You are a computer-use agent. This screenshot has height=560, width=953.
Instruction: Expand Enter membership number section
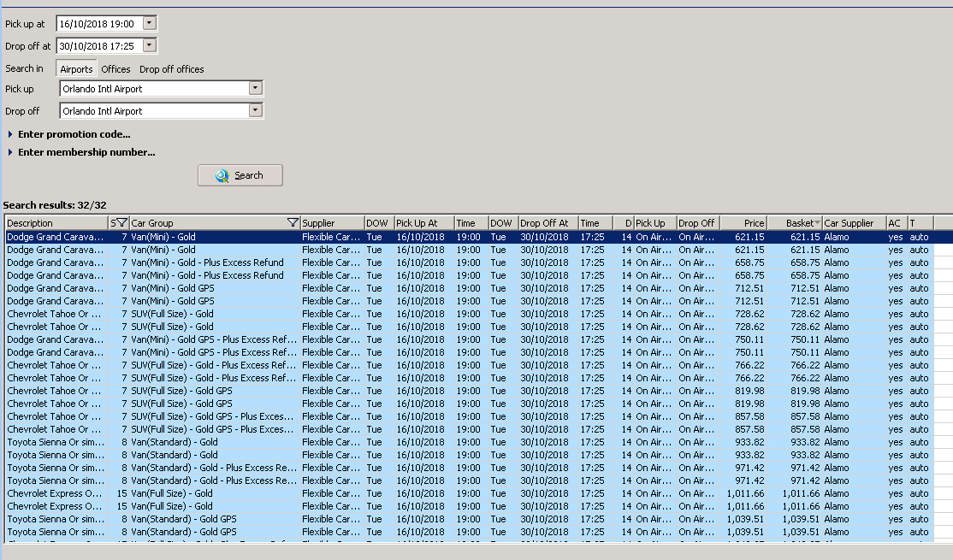(81, 152)
